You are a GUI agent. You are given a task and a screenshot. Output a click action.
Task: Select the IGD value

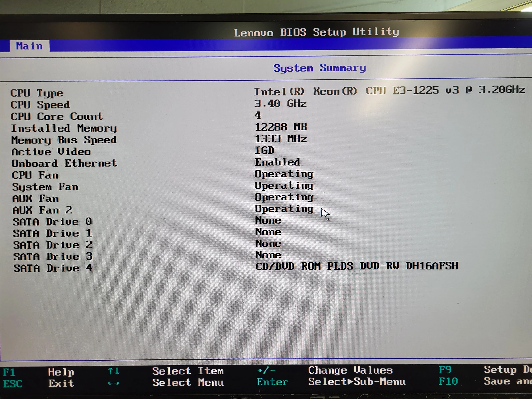[264, 150]
